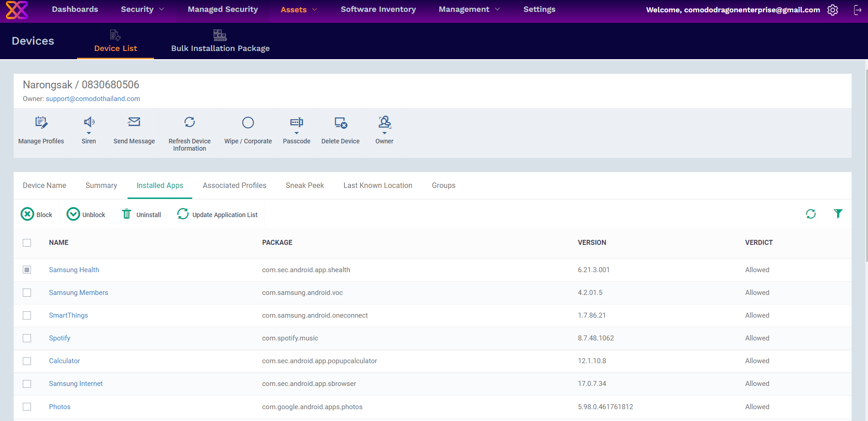This screenshot has width=868, height=421.
Task: Open the Manage Profiles tool
Action: pos(41,130)
